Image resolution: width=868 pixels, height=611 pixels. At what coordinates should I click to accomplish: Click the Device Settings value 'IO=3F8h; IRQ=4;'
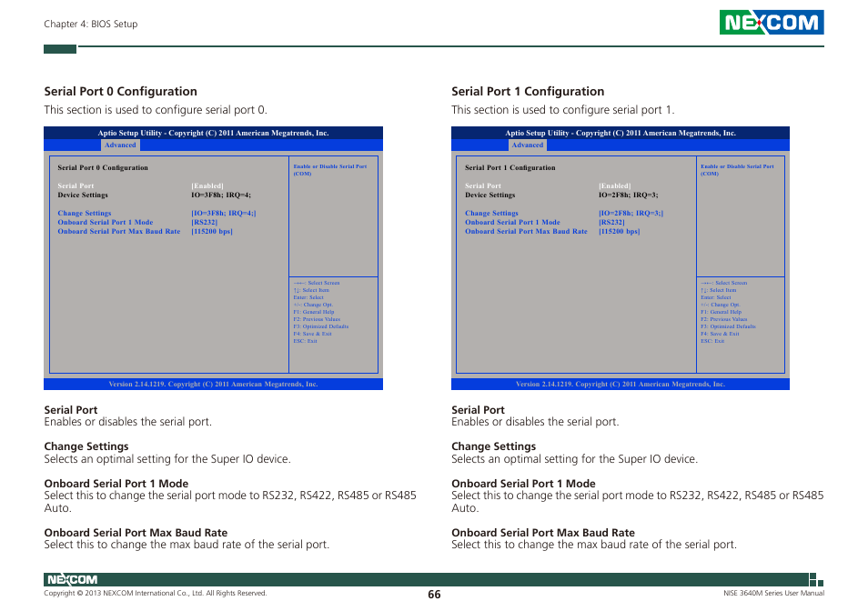point(221,195)
